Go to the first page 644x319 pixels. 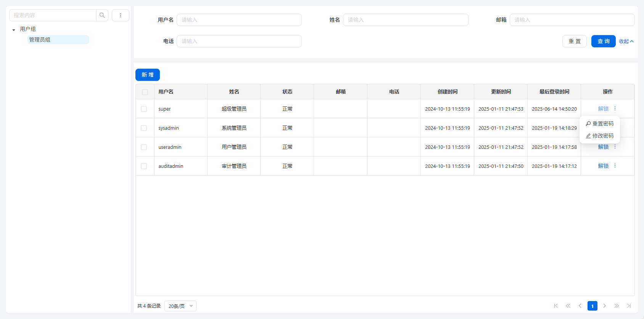[x=556, y=306]
